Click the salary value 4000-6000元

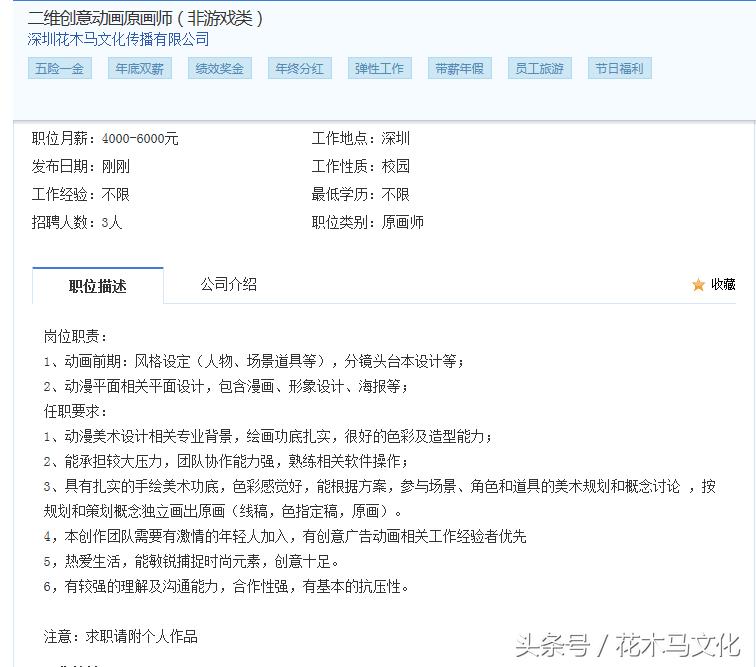[140, 139]
